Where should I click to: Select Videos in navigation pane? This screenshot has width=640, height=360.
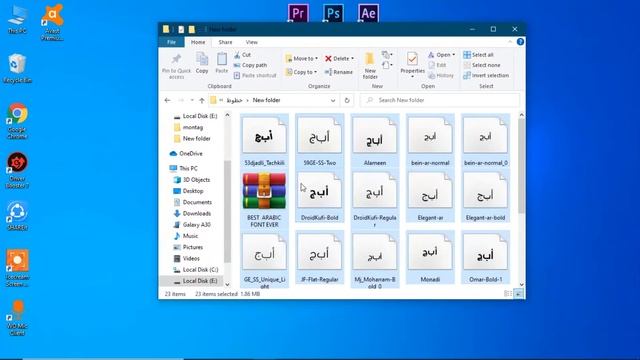[x=187, y=258]
